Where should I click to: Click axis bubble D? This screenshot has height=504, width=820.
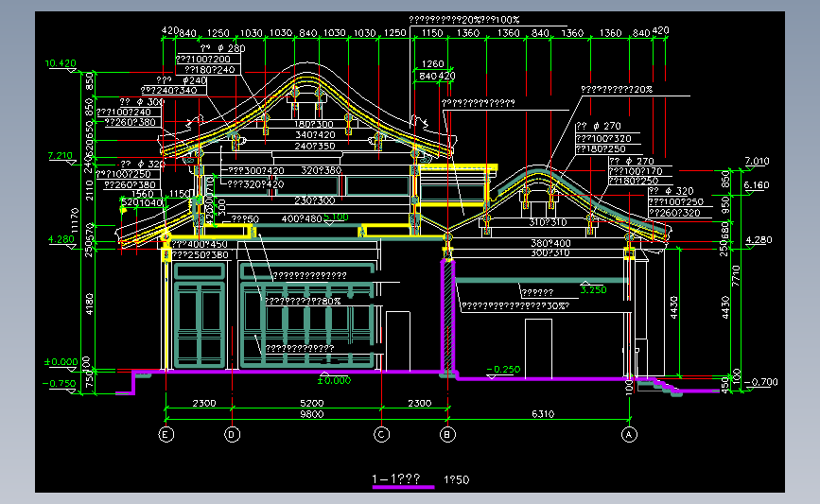pos(233,434)
